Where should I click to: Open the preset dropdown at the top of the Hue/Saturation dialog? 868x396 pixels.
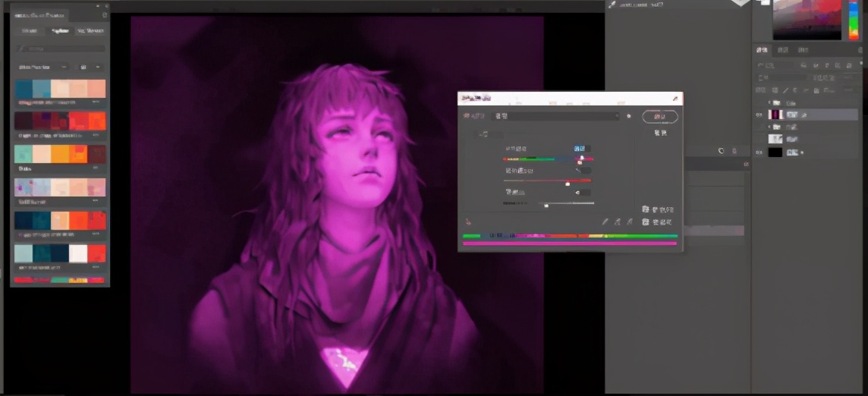tap(555, 116)
